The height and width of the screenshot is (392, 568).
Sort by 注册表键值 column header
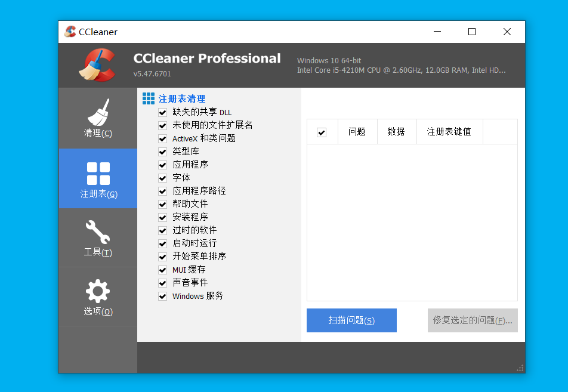[450, 131]
